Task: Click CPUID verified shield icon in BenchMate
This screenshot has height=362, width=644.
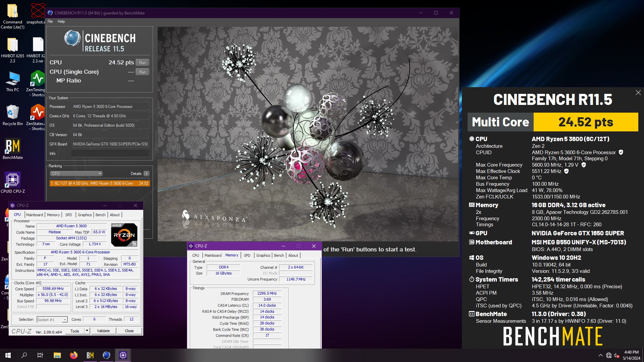Action: click(x=621, y=152)
